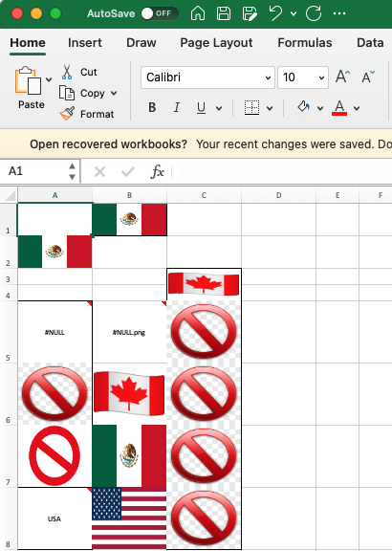
Task: Apply the red font color swatch
Action: click(339, 107)
